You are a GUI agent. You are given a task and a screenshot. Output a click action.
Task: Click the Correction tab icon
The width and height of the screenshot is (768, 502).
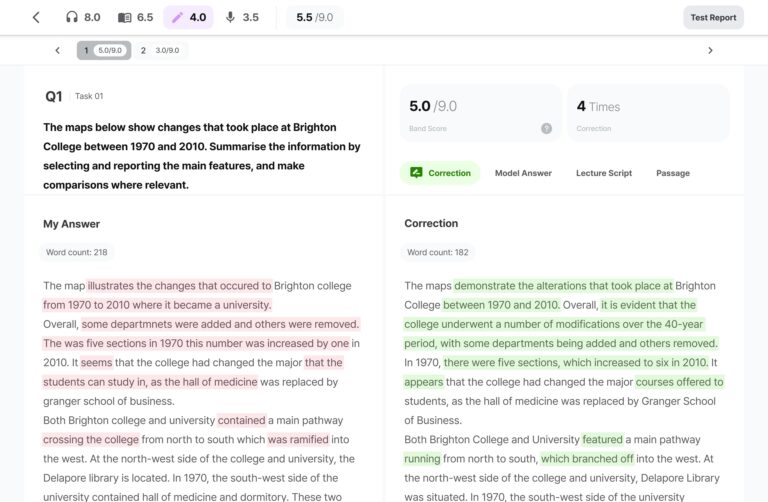416,173
